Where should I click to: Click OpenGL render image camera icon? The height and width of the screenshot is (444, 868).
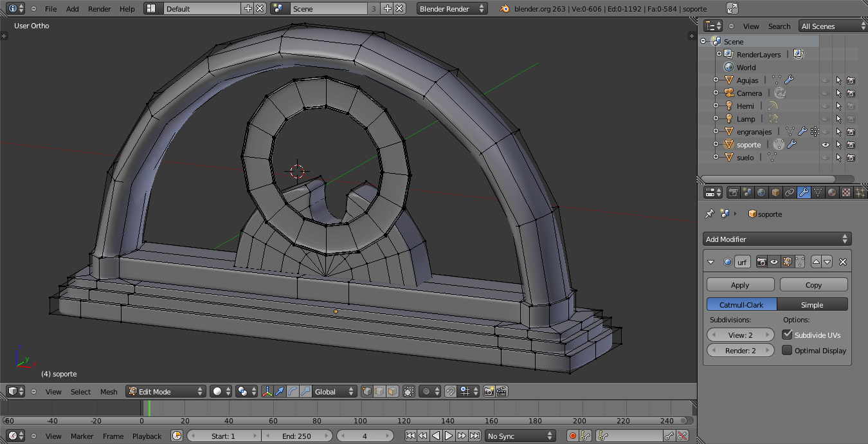pyautogui.click(x=489, y=391)
